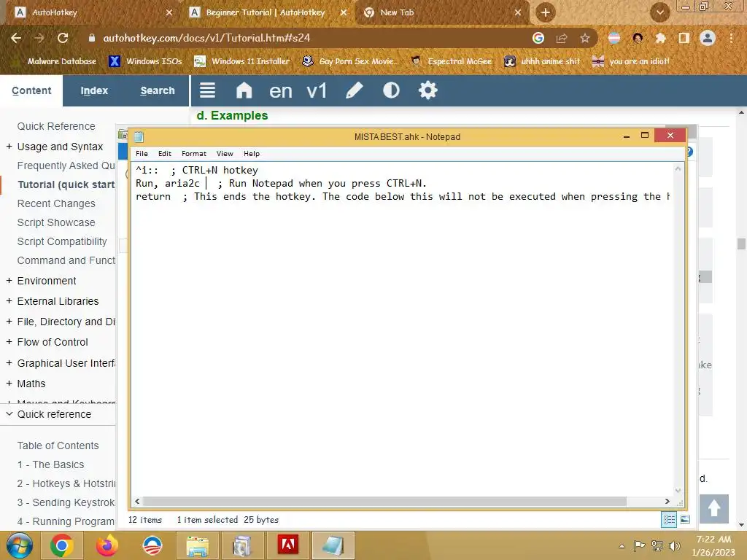Open the Frequently Asked Questions link
Viewport: 747px width, 560px height.
point(66,166)
